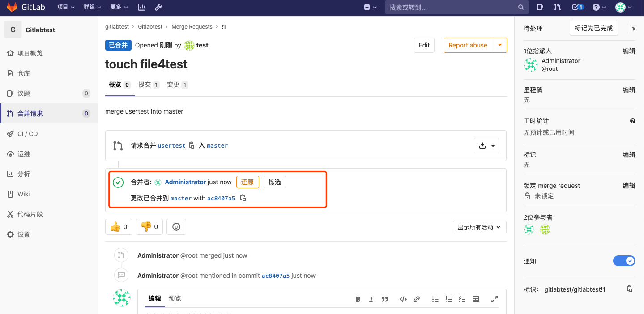The height and width of the screenshot is (314, 644).
Task: Open the admin area wrench icon
Action: 158,7
